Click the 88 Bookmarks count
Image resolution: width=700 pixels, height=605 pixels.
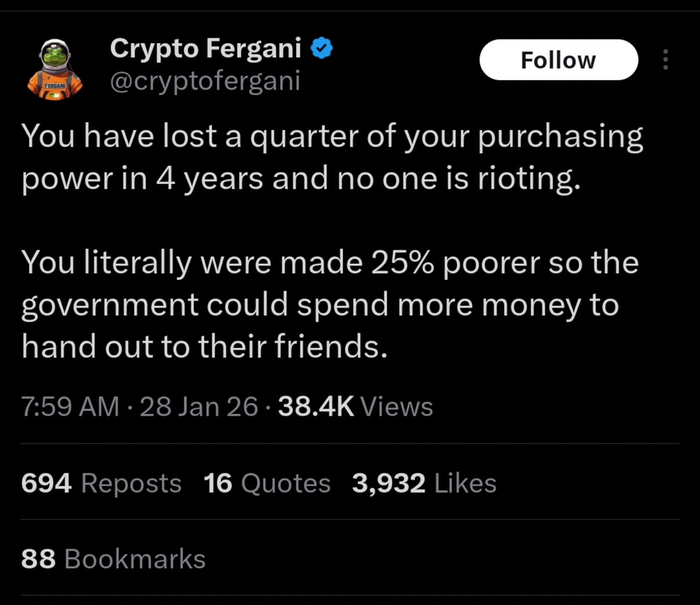tap(113, 559)
